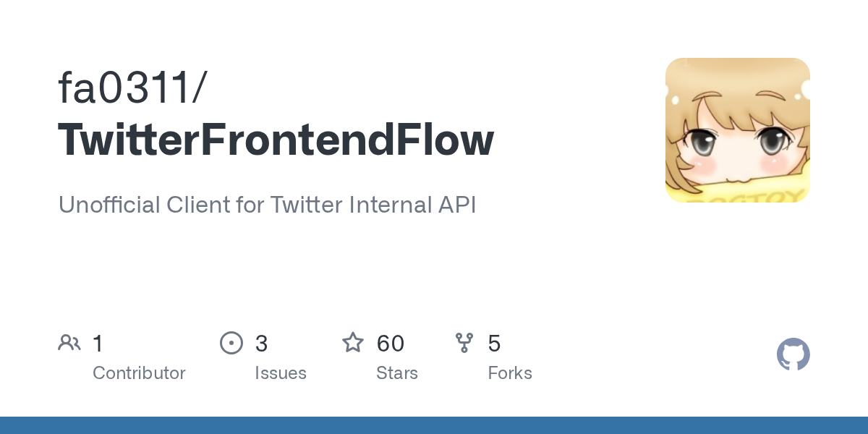
Task: Click the contributor count number 1
Action: pyautogui.click(x=98, y=344)
